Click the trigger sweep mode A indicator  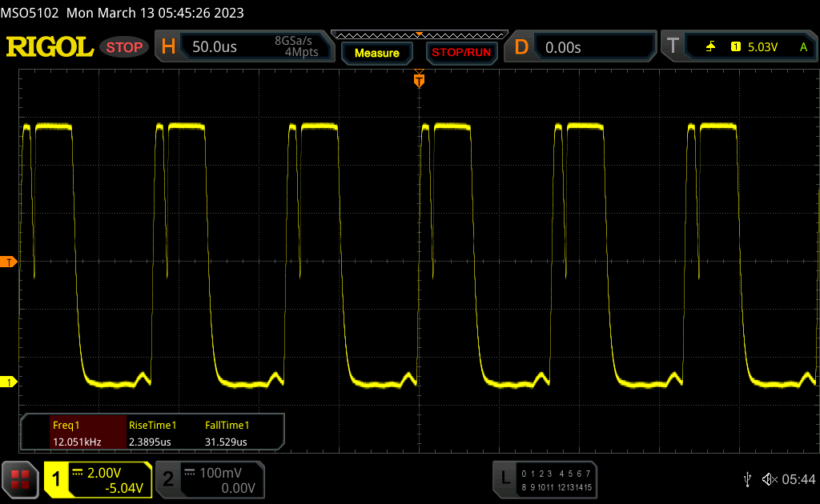(x=804, y=47)
